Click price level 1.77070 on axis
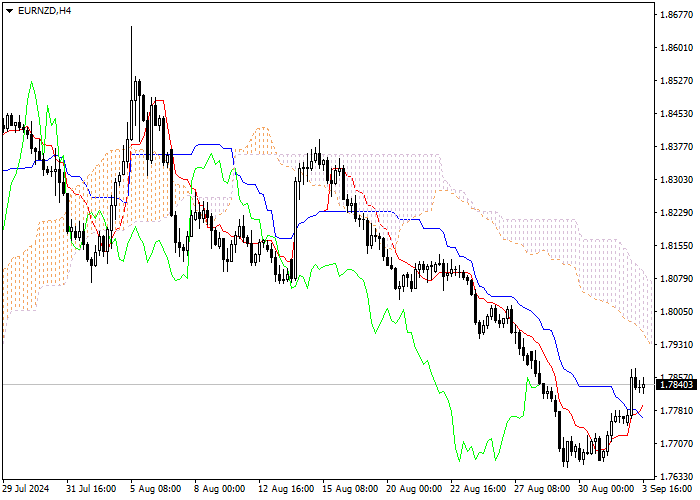Viewport: 700px width, 500px height. [677, 444]
